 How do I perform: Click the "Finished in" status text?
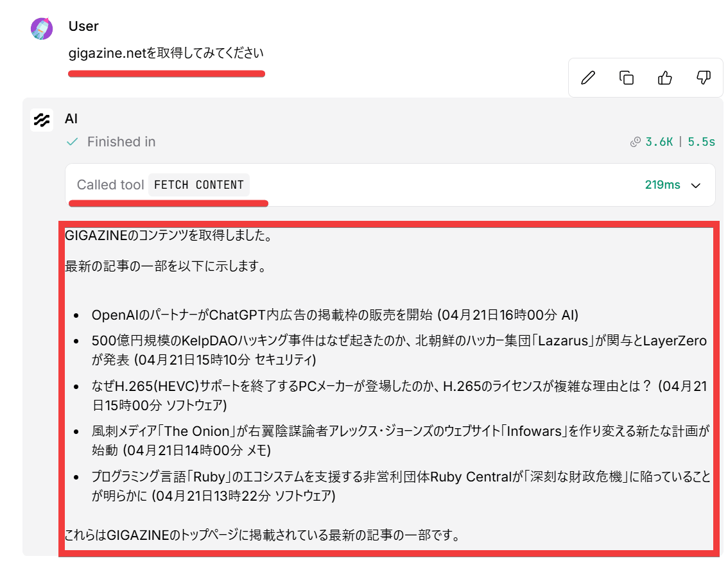121,142
